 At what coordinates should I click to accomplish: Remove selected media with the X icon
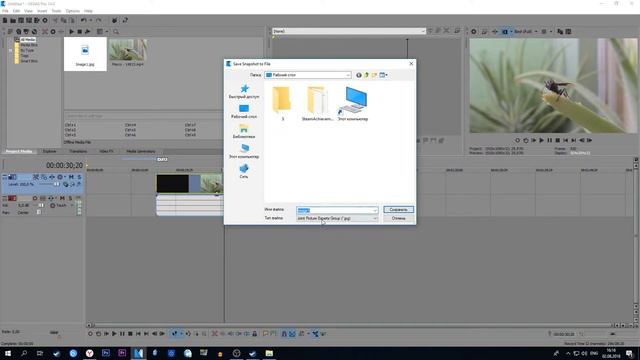click(45, 31)
